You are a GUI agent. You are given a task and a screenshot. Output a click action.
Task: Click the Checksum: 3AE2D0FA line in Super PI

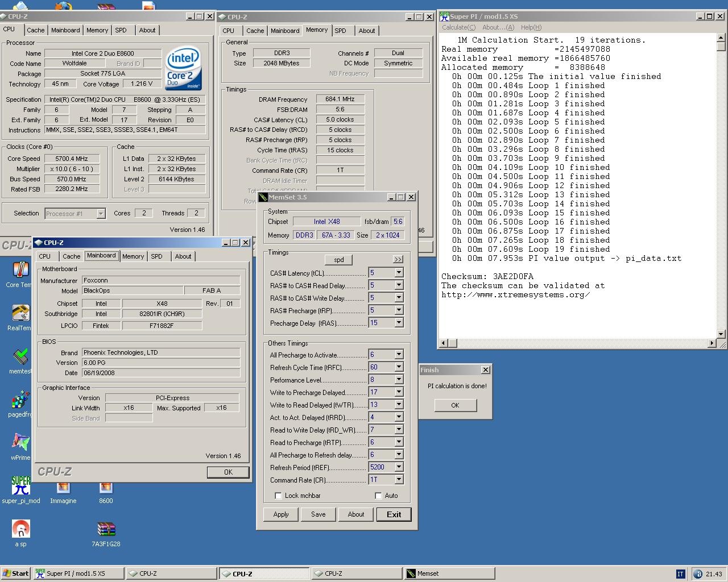(x=487, y=276)
